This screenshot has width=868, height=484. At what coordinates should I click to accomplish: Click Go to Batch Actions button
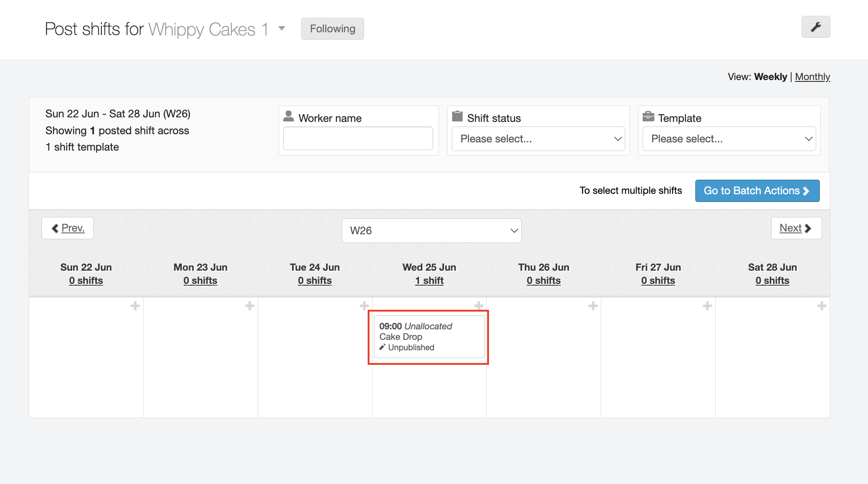(757, 191)
